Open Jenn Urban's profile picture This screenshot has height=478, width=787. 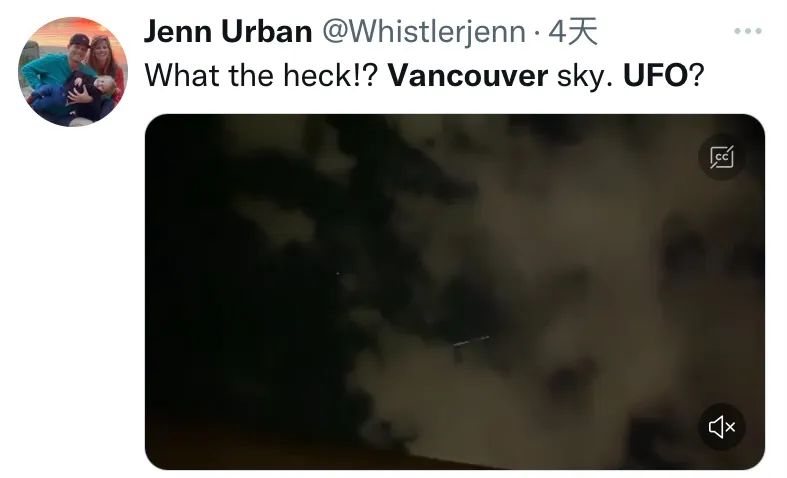coord(73,72)
